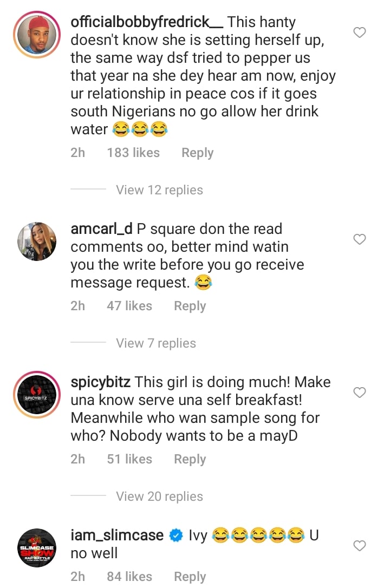
Task: Like the spicybitz comment with the heart
Action: coord(359,392)
